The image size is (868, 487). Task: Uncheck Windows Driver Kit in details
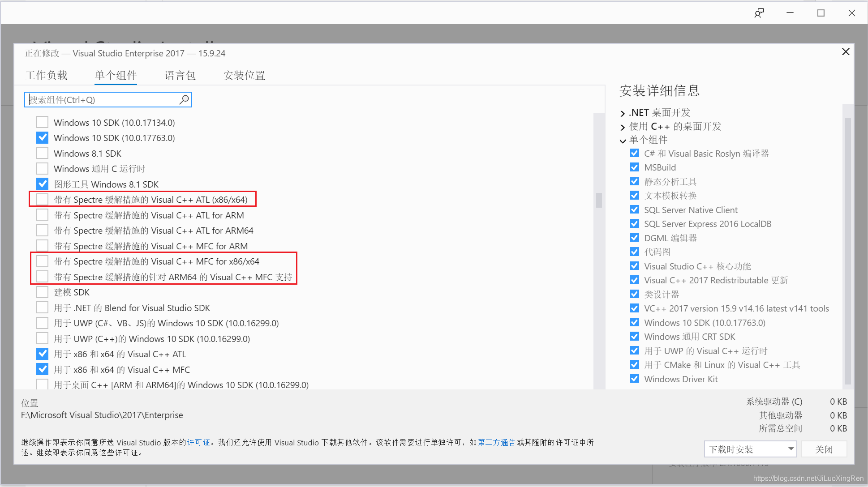coord(634,379)
